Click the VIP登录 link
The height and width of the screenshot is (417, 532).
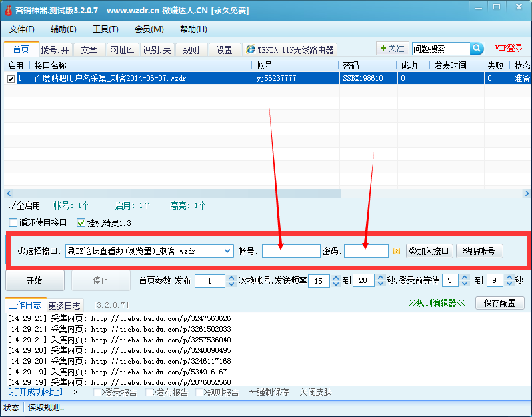(509, 48)
